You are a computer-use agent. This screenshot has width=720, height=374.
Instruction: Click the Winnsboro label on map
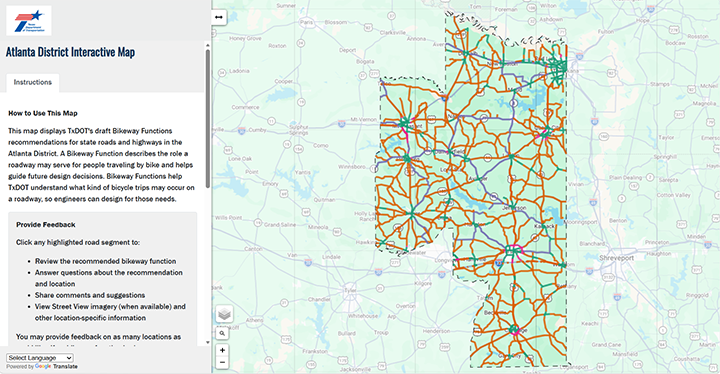click(x=352, y=167)
